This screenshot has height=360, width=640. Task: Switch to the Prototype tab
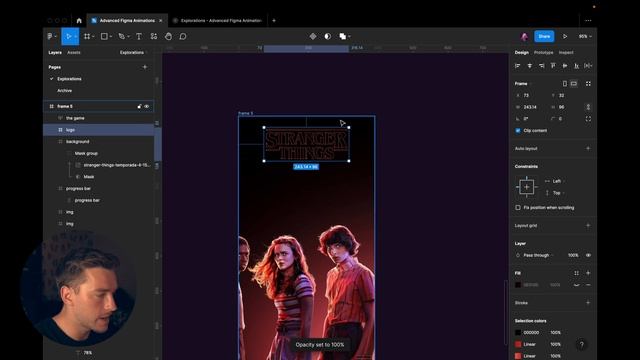point(544,53)
